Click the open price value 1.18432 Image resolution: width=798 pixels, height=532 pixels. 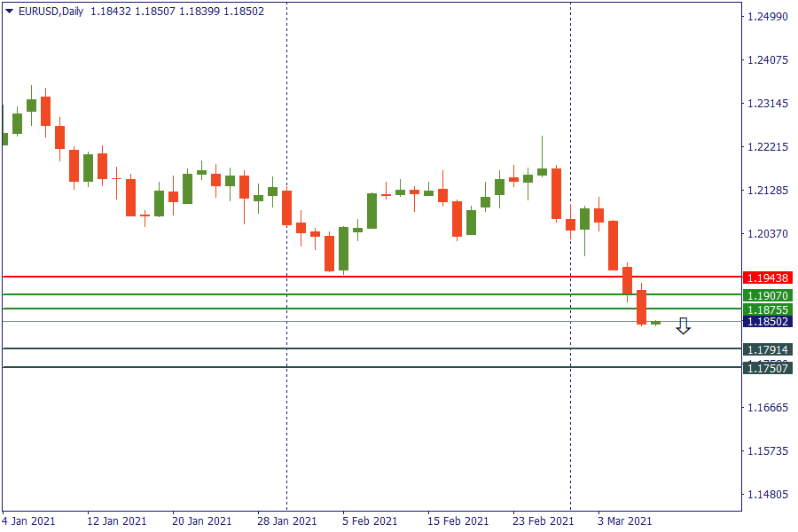point(111,12)
